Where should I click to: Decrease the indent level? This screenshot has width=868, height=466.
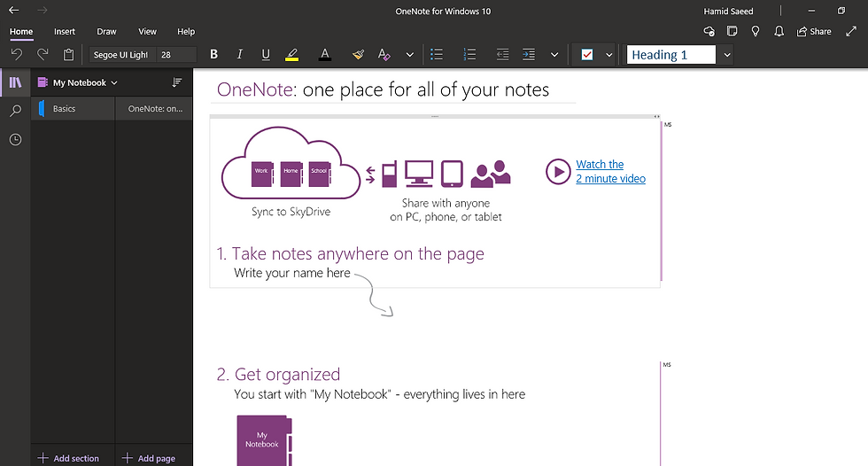point(503,54)
